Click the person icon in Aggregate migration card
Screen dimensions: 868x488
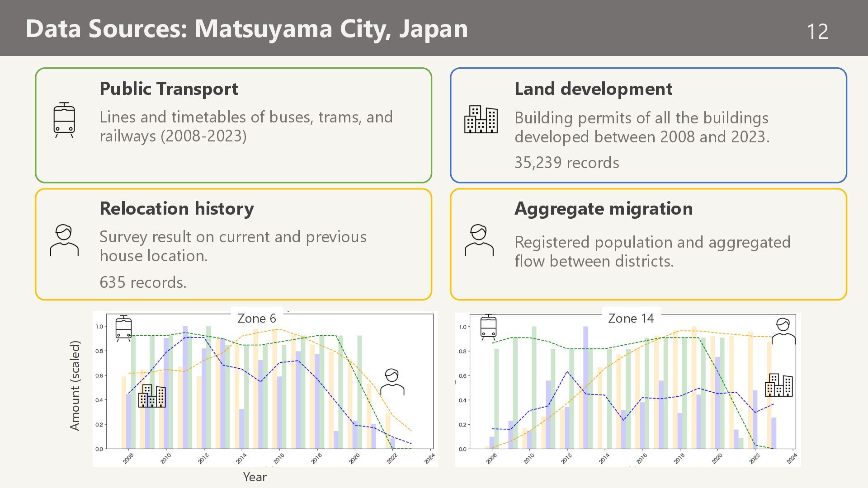pyautogui.click(x=479, y=240)
